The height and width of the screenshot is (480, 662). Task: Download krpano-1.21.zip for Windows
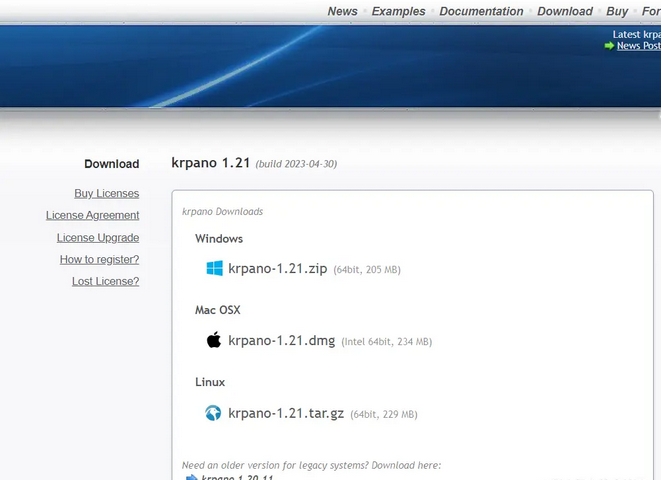point(278,268)
